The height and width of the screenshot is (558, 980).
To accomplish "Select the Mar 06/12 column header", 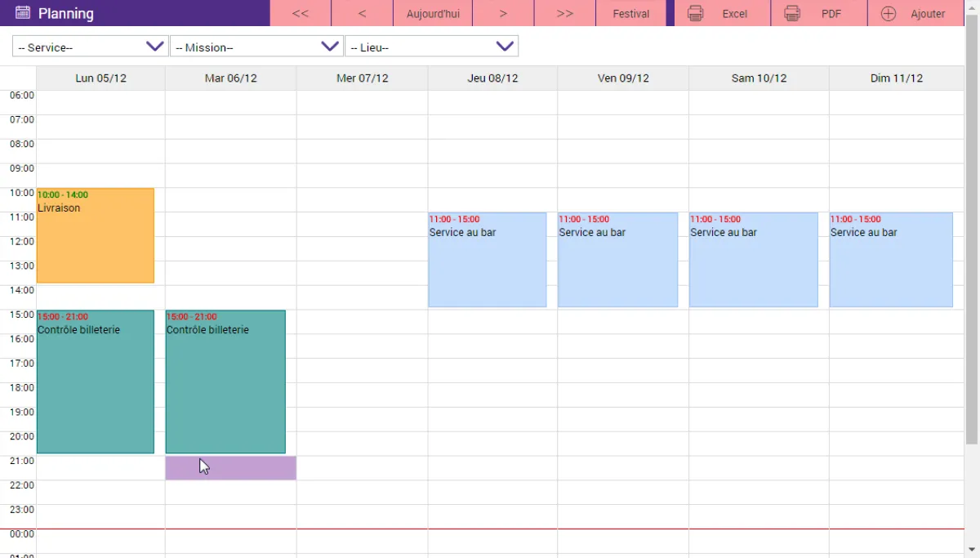I will (231, 78).
